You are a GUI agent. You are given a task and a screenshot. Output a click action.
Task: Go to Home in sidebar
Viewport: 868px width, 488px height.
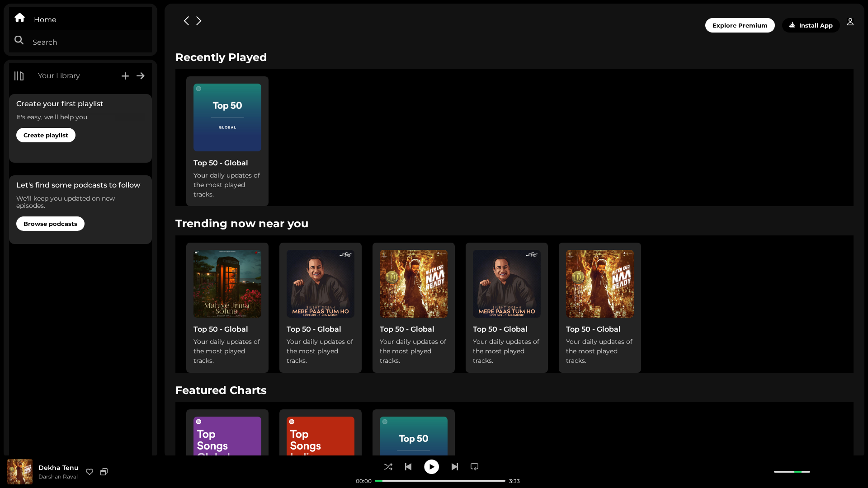tap(80, 19)
